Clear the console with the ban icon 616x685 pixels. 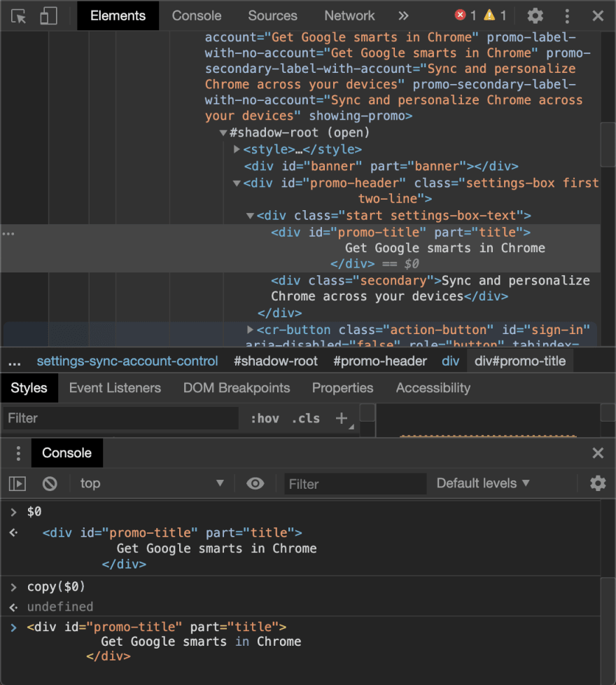50,483
